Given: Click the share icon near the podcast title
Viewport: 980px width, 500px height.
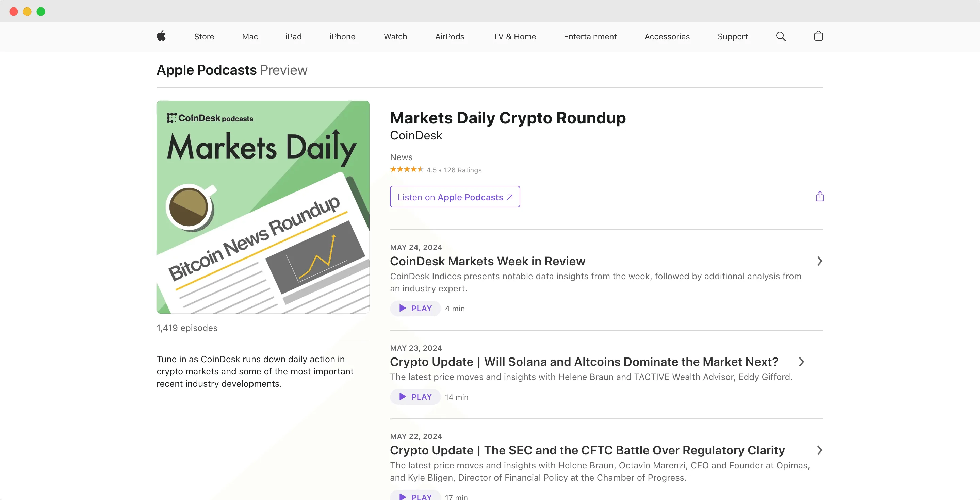Looking at the screenshot, I should click(x=820, y=196).
